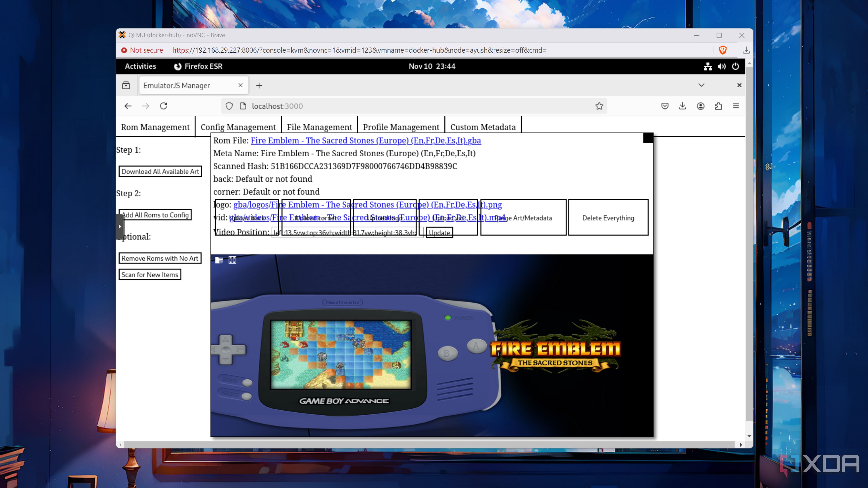Expand the list all tabs chevron

click(701, 85)
